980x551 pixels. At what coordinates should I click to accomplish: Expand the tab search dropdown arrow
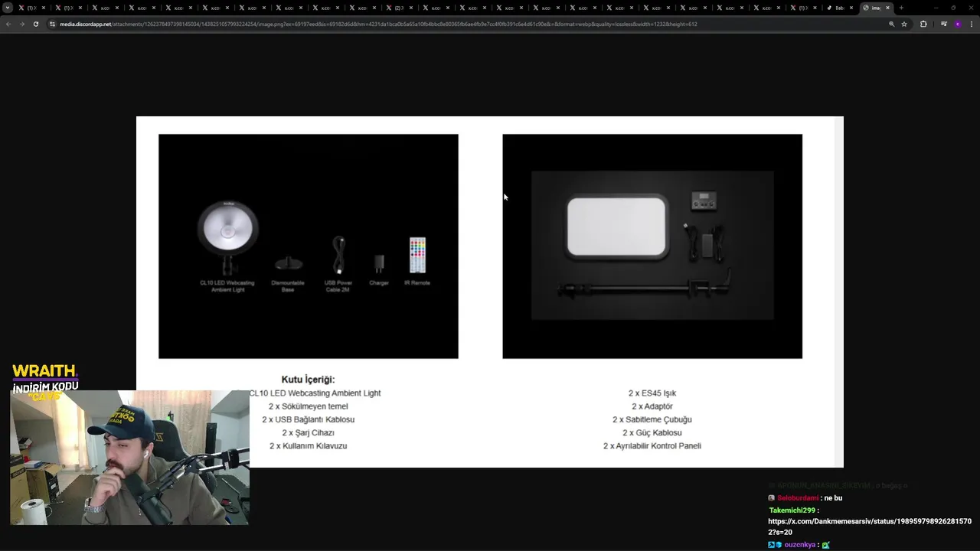[x=8, y=8]
